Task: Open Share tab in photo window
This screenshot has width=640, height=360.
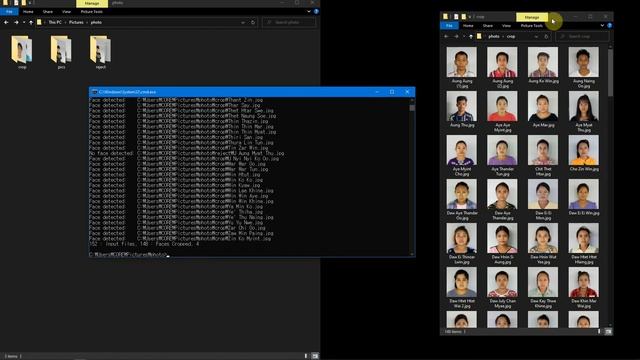Action: point(48,11)
